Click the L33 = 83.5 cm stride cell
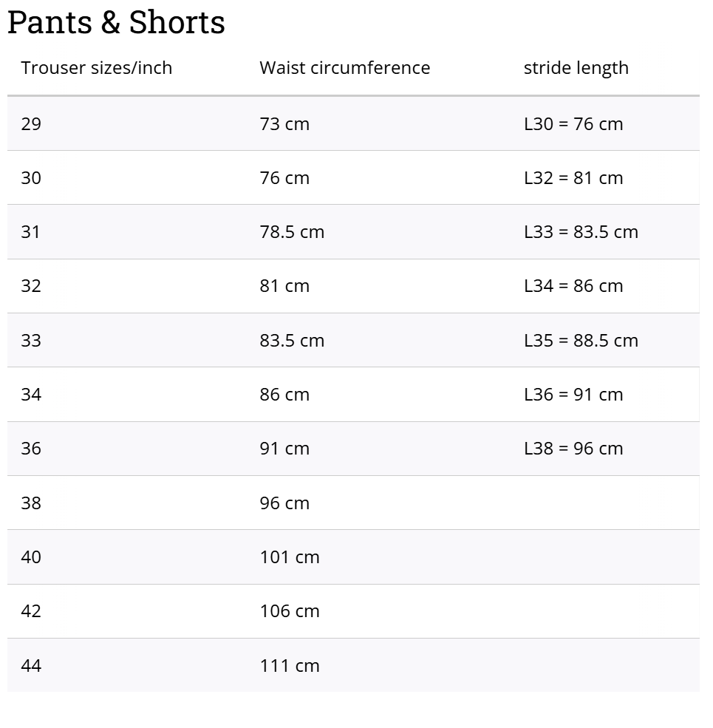Screen dimensions: 713x728 [581, 232]
